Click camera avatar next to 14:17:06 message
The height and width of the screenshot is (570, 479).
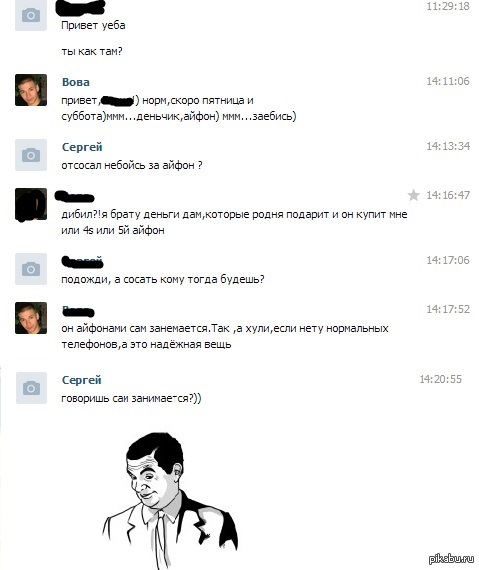click(x=31, y=269)
